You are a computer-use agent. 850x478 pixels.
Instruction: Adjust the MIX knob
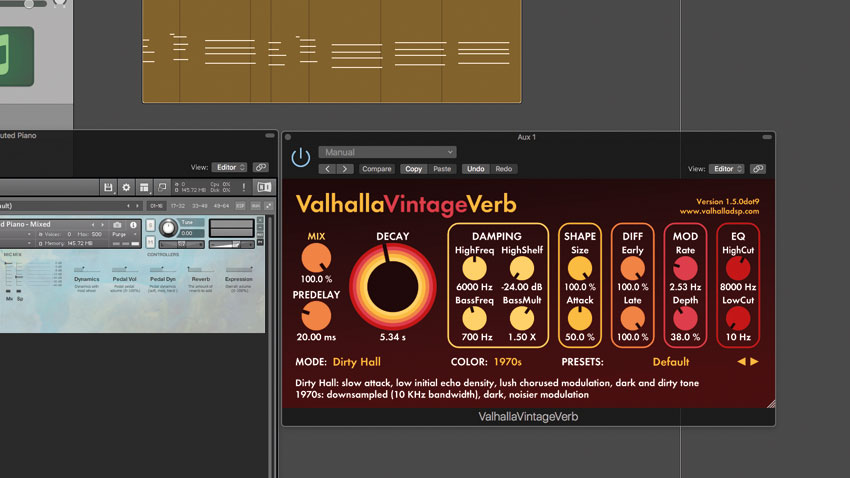[316, 257]
